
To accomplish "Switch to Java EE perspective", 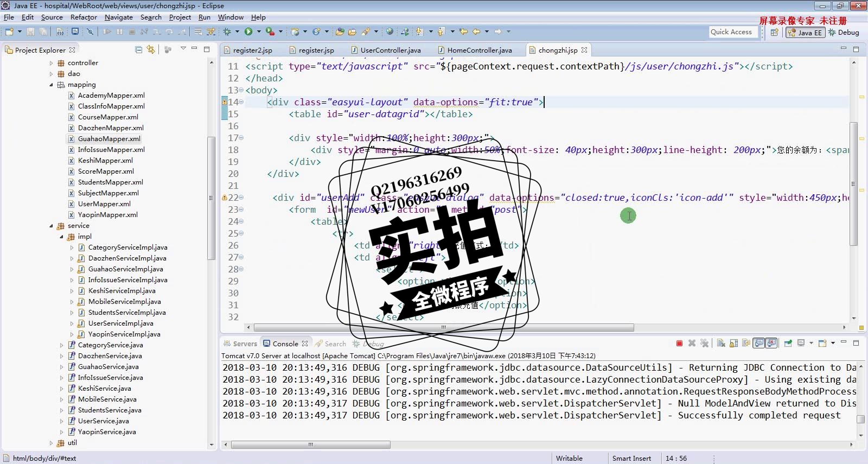I will point(806,33).
